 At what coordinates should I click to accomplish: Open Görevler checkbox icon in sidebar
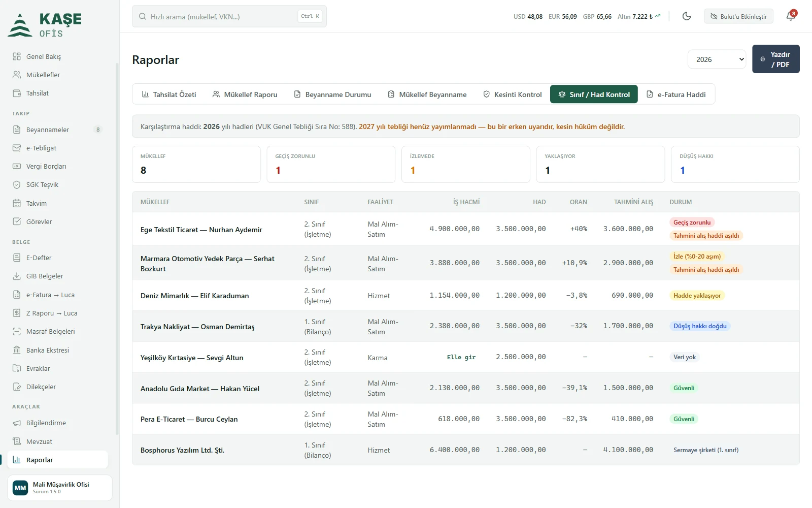pos(17,221)
